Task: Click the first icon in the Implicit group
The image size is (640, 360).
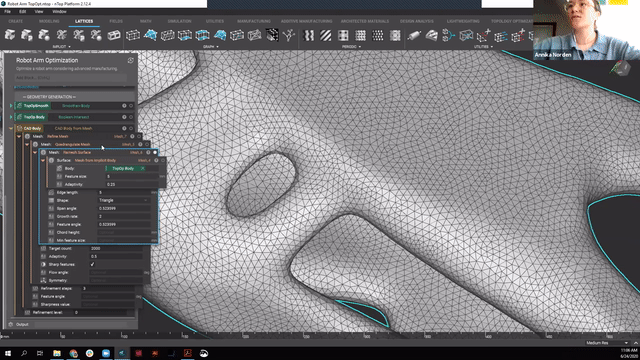Action: 10,36
